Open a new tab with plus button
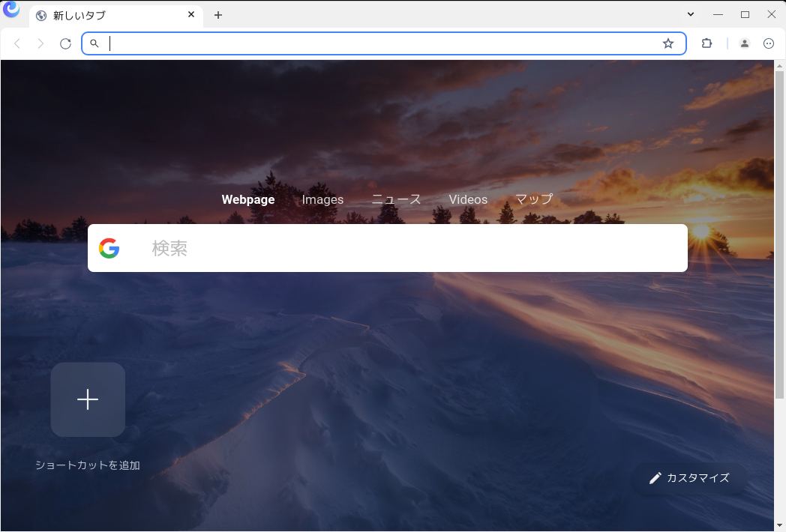Screen dimensions: 786x532 click(x=218, y=15)
